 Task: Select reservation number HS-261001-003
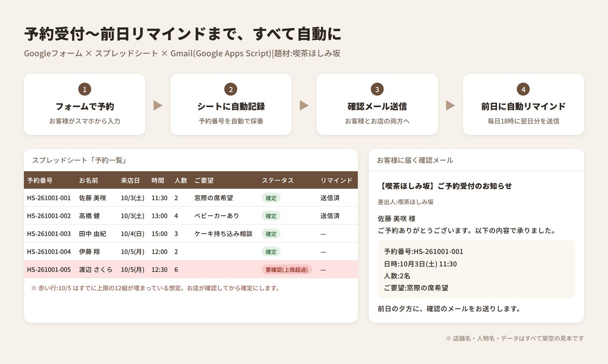pos(49,234)
